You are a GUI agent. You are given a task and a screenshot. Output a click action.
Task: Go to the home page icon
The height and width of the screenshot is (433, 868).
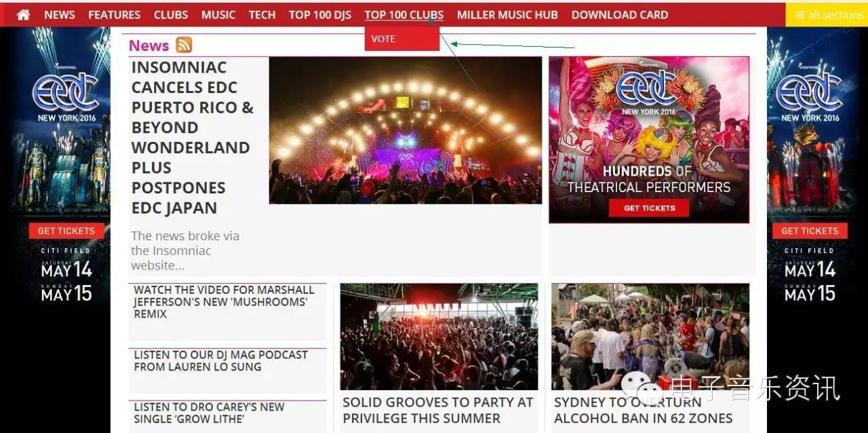pyautogui.click(x=23, y=14)
